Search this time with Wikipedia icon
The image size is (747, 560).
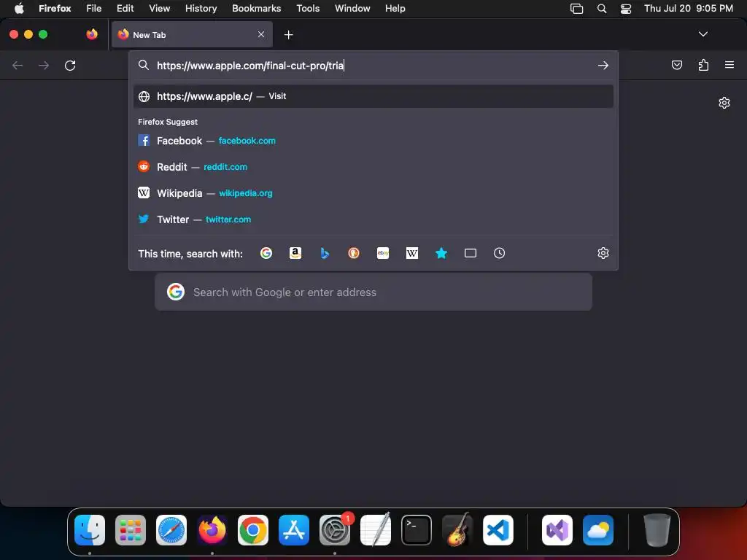[412, 253]
